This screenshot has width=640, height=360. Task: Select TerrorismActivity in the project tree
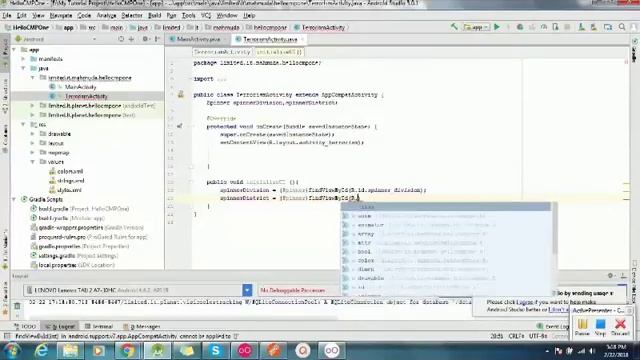coord(86,96)
